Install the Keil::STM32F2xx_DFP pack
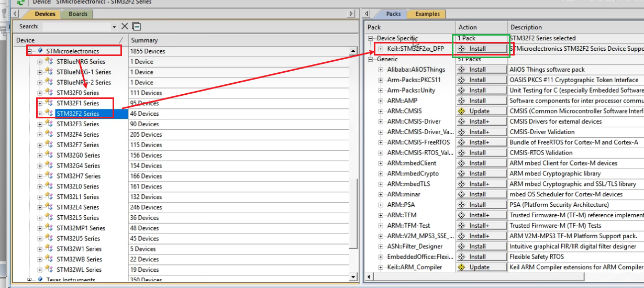Screen dimensions: 644x288 [x=482, y=49]
